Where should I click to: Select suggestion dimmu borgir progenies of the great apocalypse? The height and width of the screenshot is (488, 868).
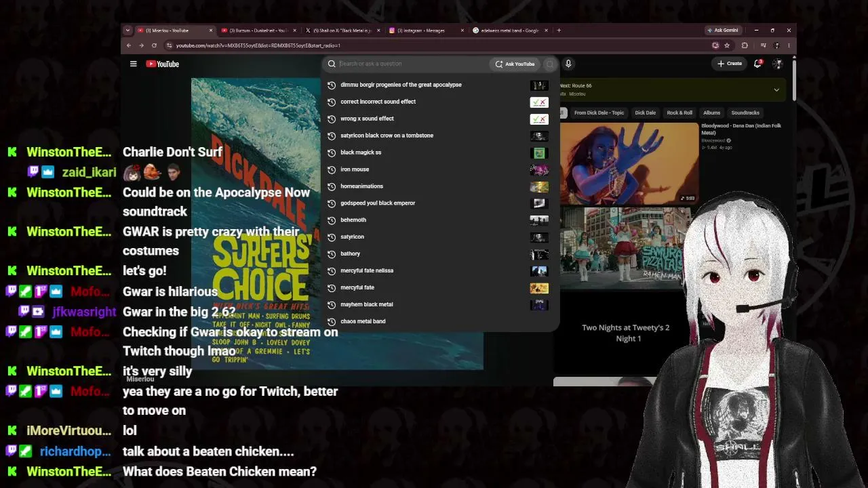pos(401,85)
